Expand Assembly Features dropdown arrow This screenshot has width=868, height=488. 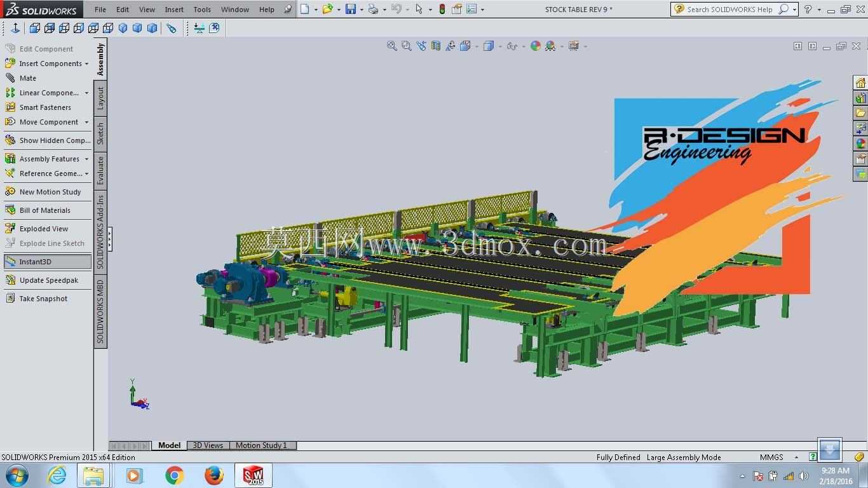(86, 159)
